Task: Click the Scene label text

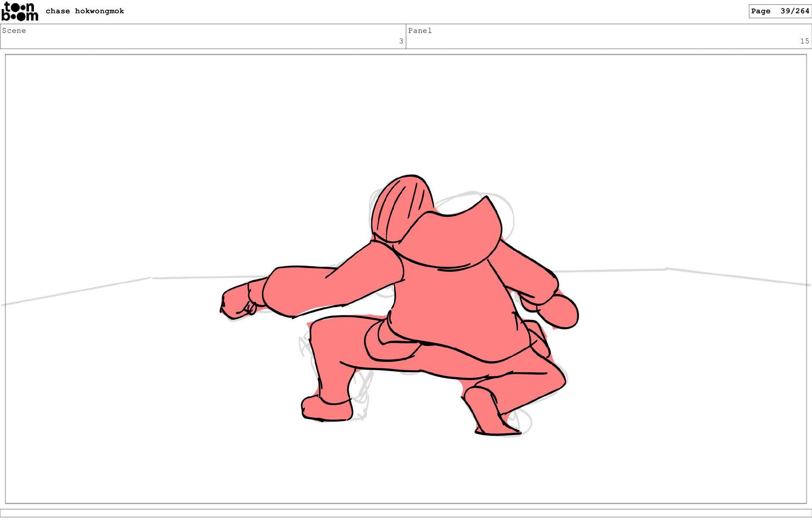Action: tap(14, 30)
